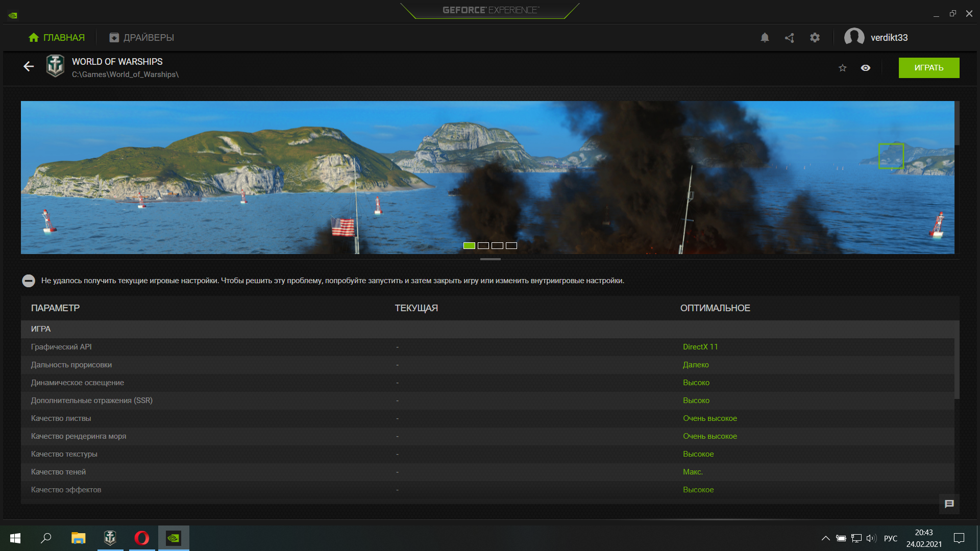Select first screenshot carousel indicator

469,245
